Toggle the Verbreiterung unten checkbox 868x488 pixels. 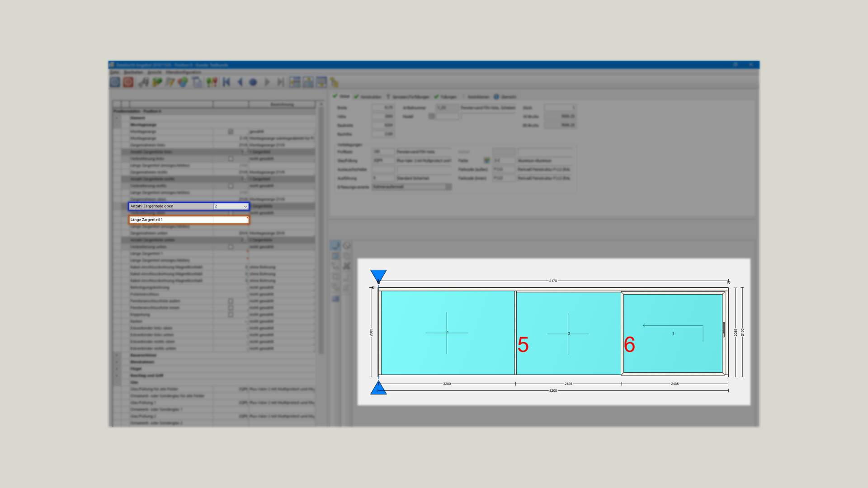231,247
